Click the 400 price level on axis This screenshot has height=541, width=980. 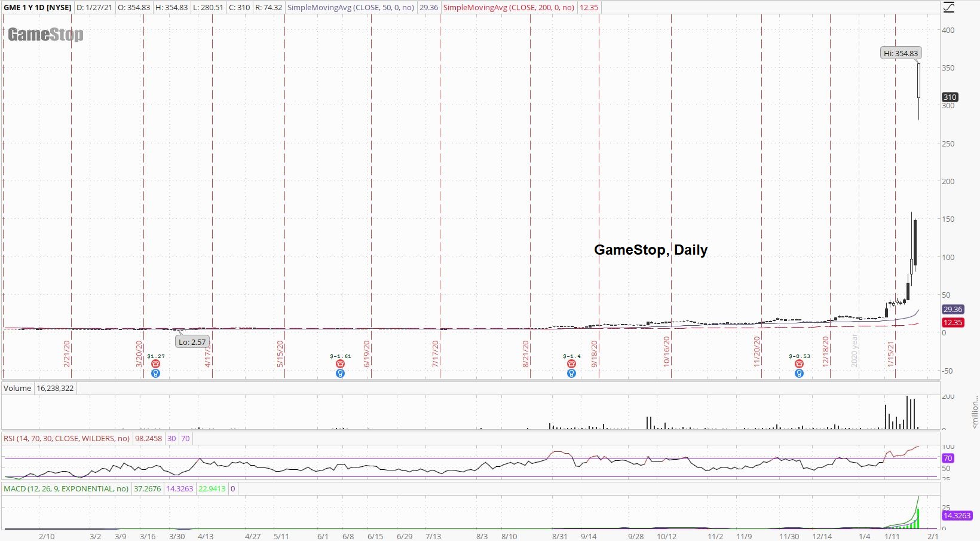click(948, 30)
